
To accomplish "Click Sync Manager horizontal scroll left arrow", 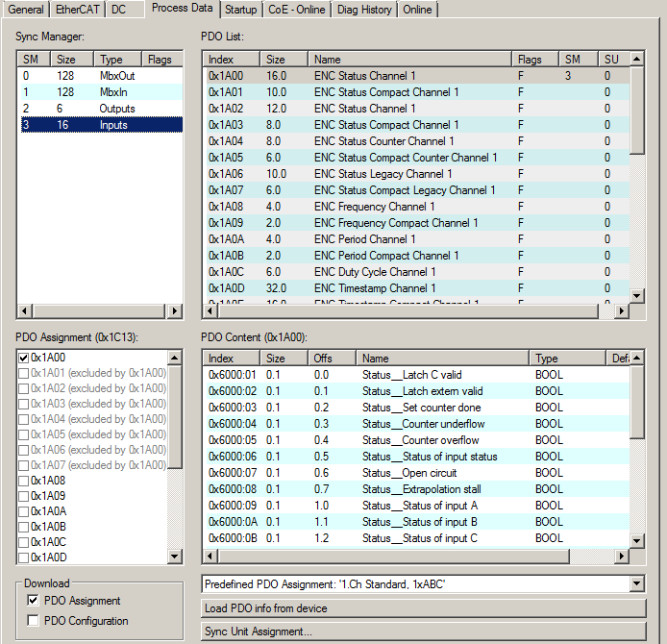I will pyautogui.click(x=25, y=310).
